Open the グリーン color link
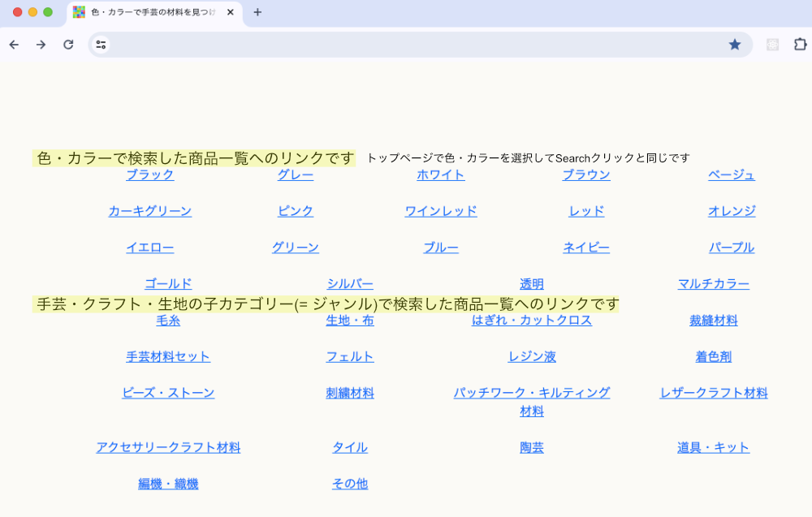The image size is (812, 517). (296, 248)
